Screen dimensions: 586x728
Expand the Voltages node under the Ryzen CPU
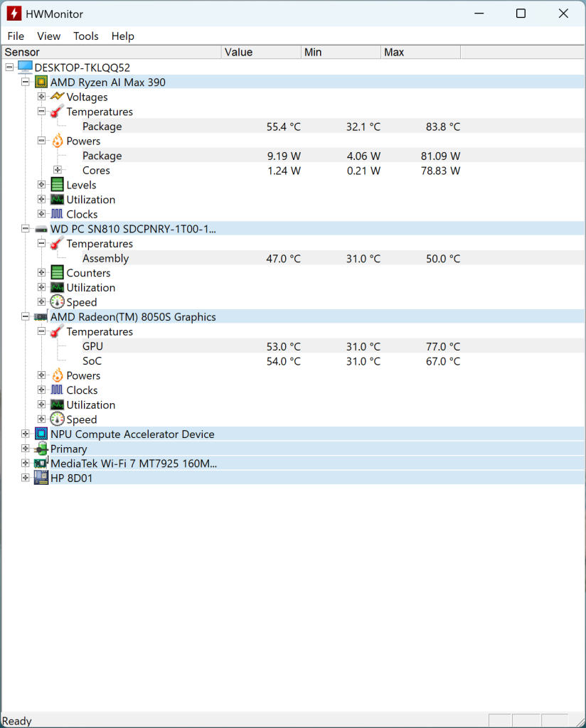42,97
